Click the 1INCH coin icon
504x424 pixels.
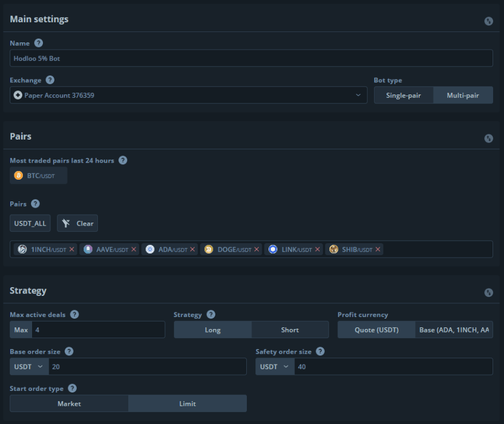pyautogui.click(x=22, y=249)
